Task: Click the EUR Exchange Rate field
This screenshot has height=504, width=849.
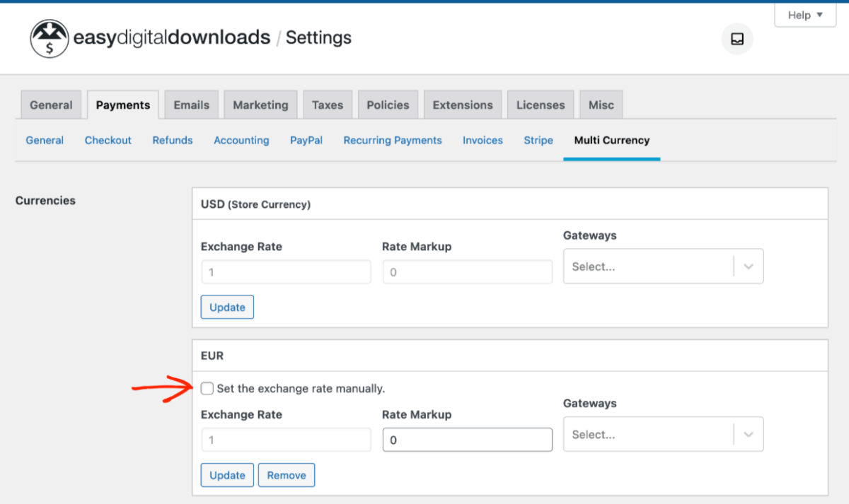Action: pyautogui.click(x=286, y=439)
